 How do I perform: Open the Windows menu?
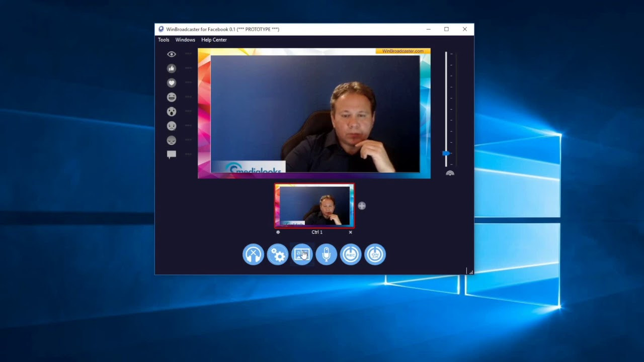[185, 40]
